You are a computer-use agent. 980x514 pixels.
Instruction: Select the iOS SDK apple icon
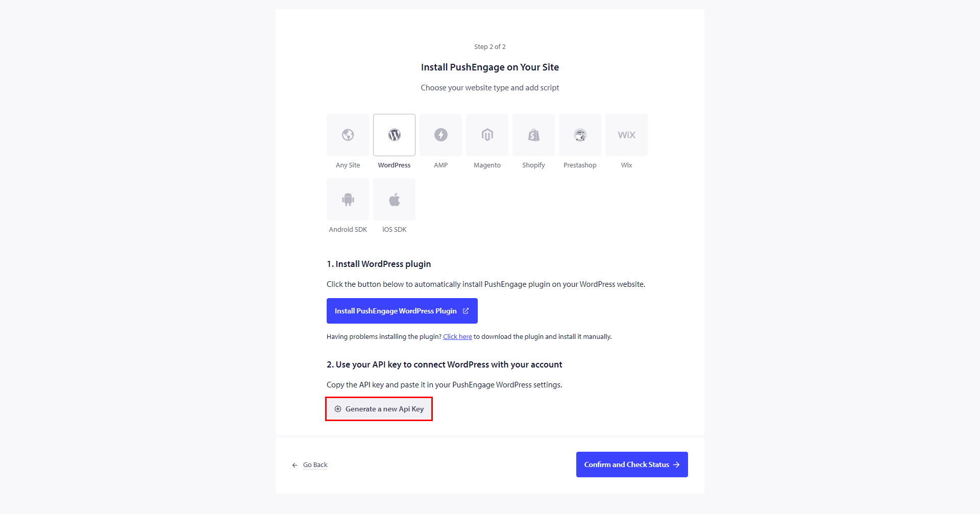[394, 199]
